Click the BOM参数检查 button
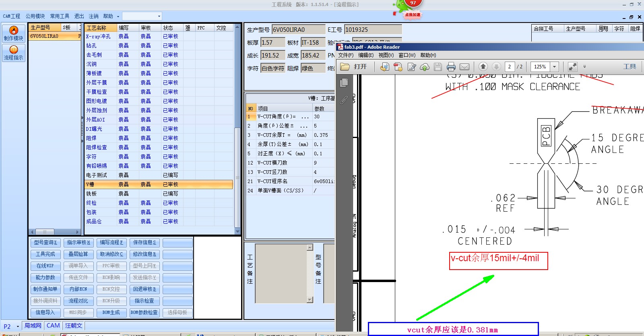 click(144, 313)
